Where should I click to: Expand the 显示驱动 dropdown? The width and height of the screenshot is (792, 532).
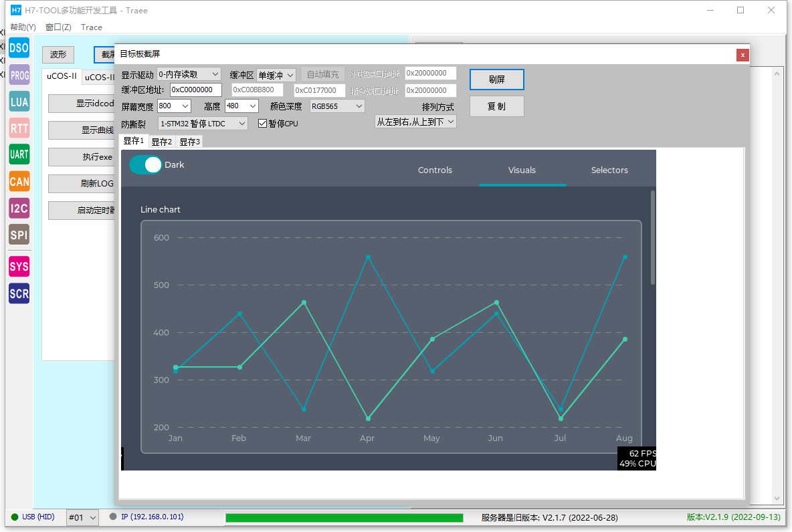point(189,75)
